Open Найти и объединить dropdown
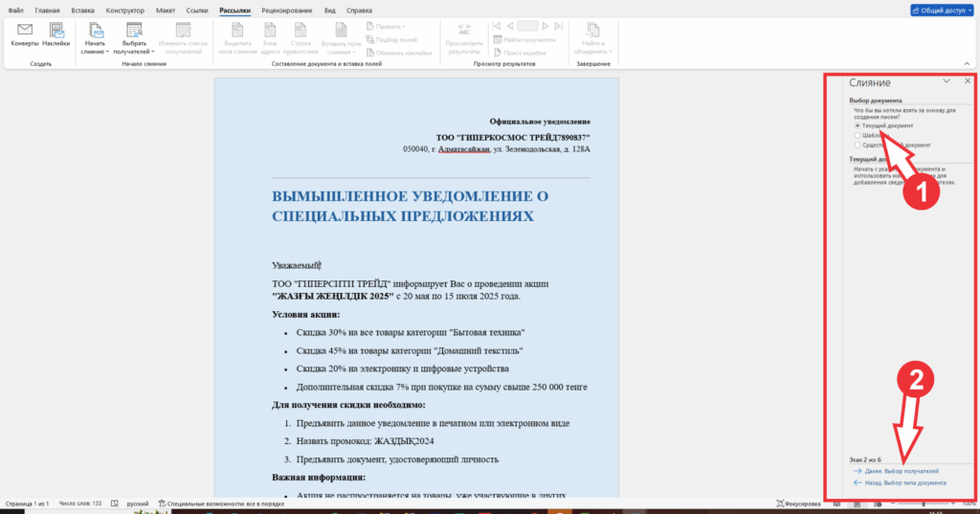This screenshot has height=514, width=980. click(593, 38)
